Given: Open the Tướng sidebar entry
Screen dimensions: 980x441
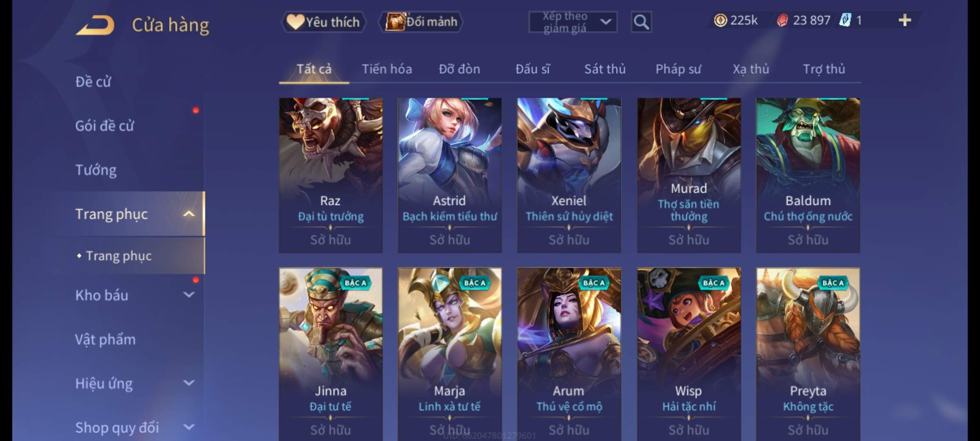Looking at the screenshot, I should point(96,170).
